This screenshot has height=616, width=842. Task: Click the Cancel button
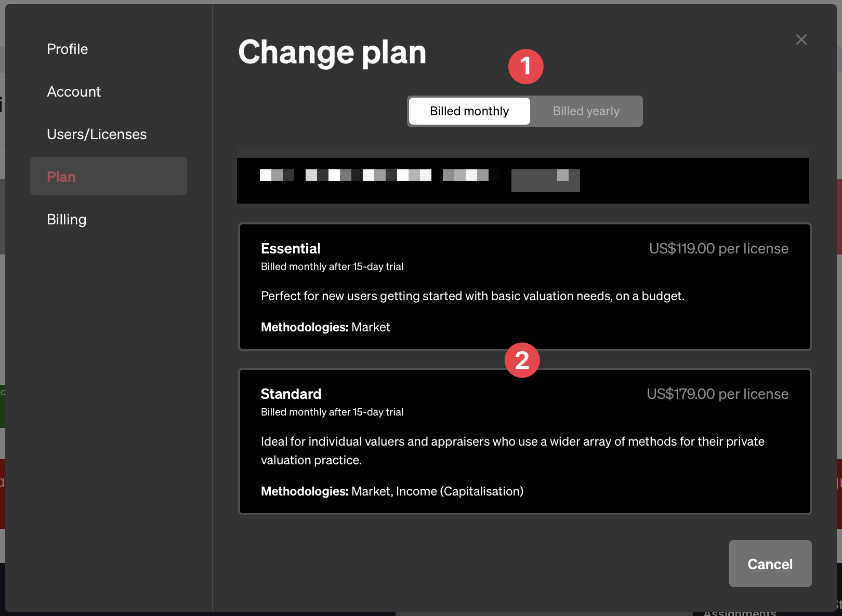770,564
